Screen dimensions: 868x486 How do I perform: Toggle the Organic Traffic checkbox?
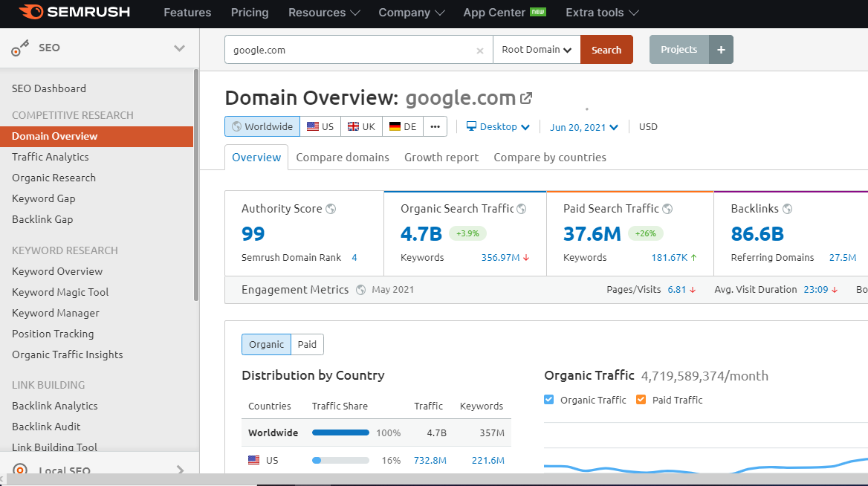coord(548,400)
